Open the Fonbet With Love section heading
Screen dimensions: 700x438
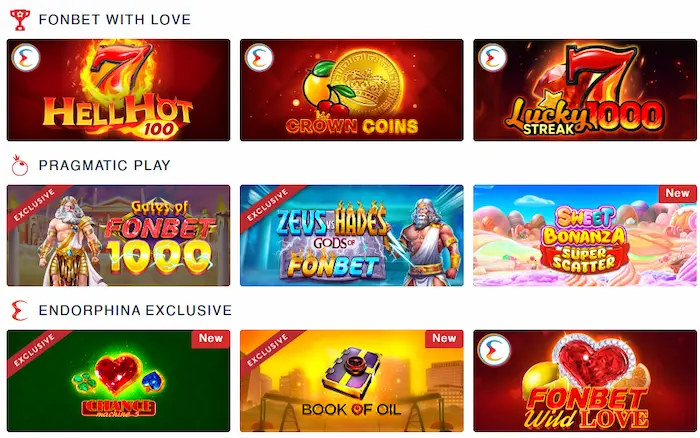115,20
